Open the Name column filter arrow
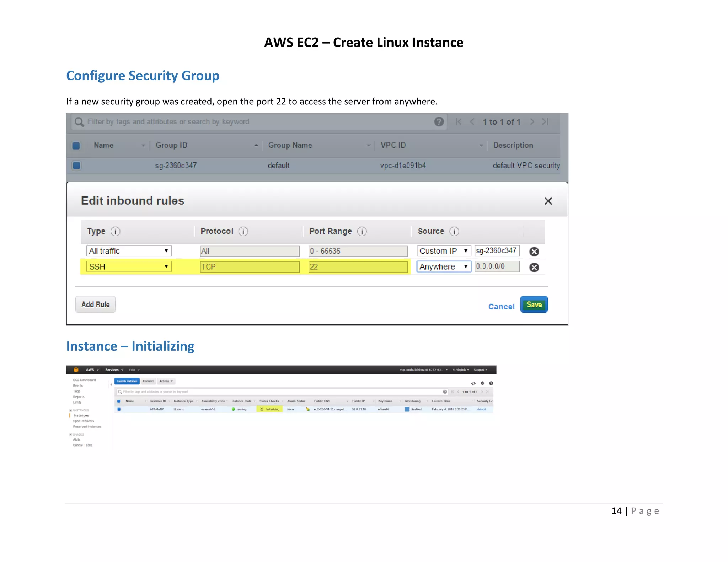The height and width of the screenshot is (562, 728). [143, 146]
